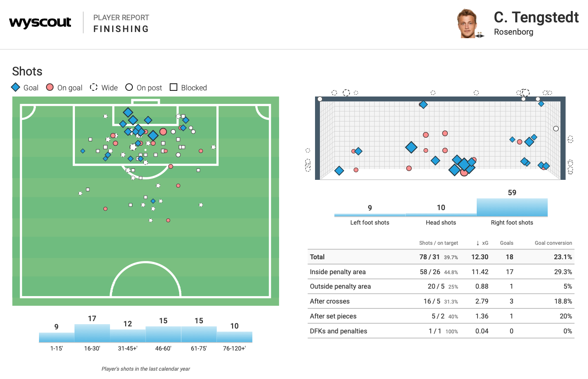Click the Shots / on target column header
The image size is (588, 379).
[x=439, y=243]
